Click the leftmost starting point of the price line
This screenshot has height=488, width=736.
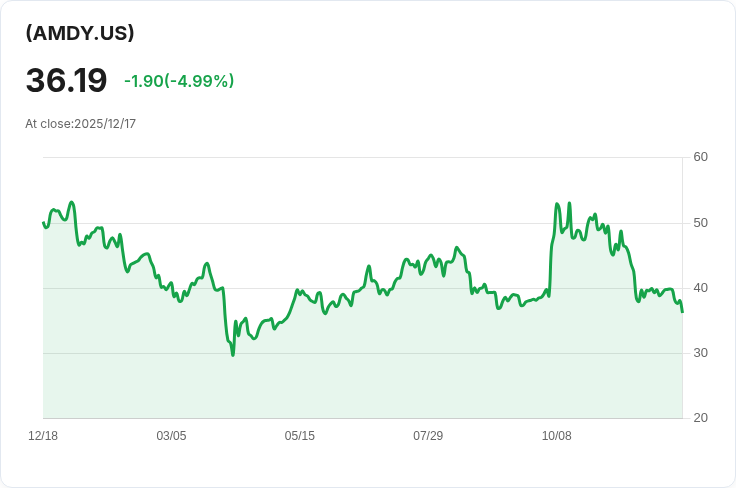pos(43,222)
